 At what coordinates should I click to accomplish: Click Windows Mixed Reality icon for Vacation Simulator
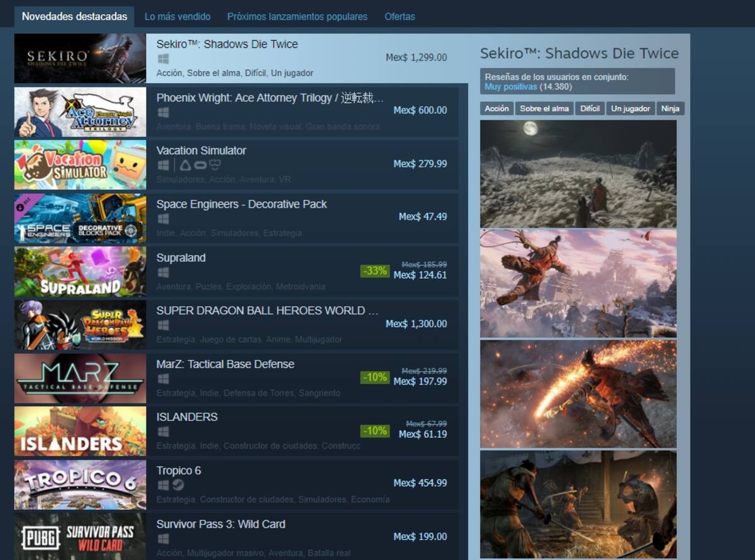215,165
